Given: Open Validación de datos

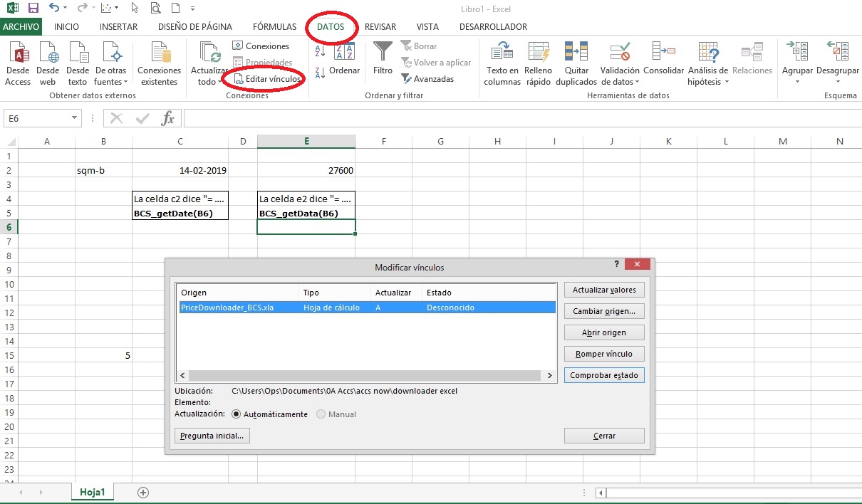Looking at the screenshot, I should (x=620, y=64).
